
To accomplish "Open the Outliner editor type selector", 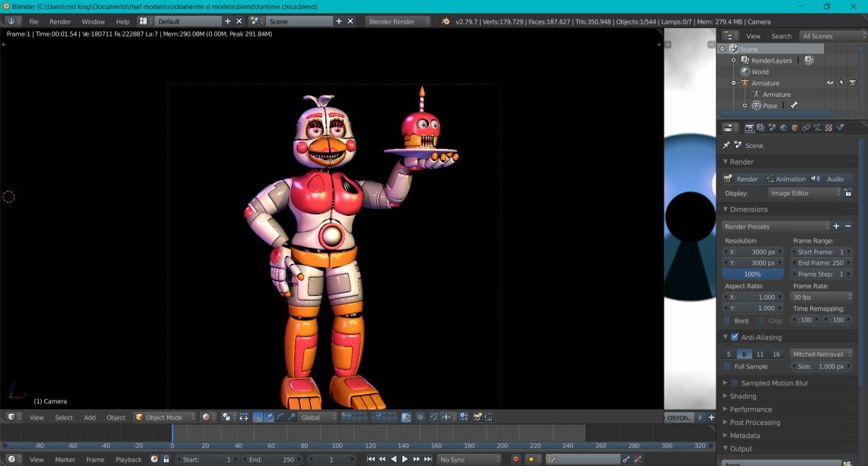I will pos(730,35).
